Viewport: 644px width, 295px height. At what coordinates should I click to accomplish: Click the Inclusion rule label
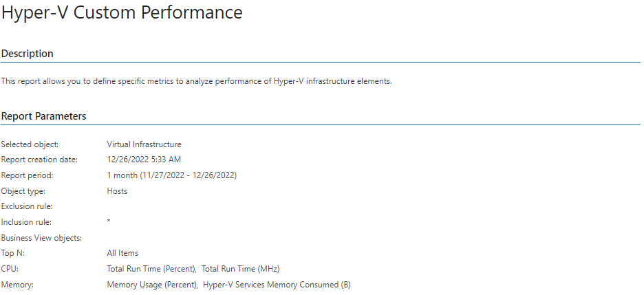(26, 222)
